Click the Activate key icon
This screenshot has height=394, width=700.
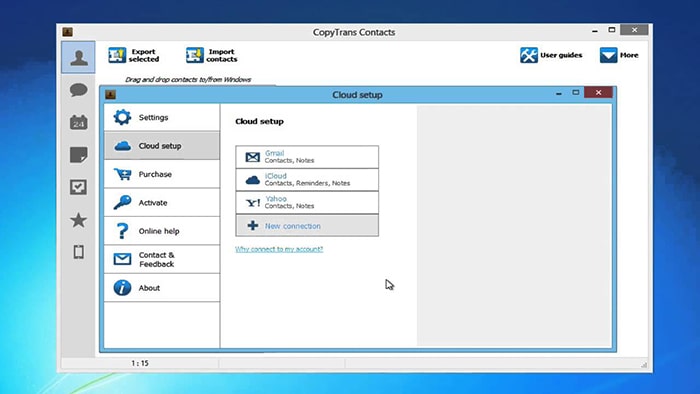[122, 202]
